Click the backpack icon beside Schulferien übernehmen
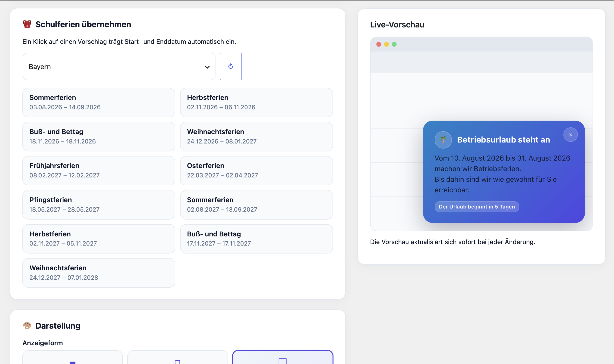The height and width of the screenshot is (364, 614). [27, 24]
